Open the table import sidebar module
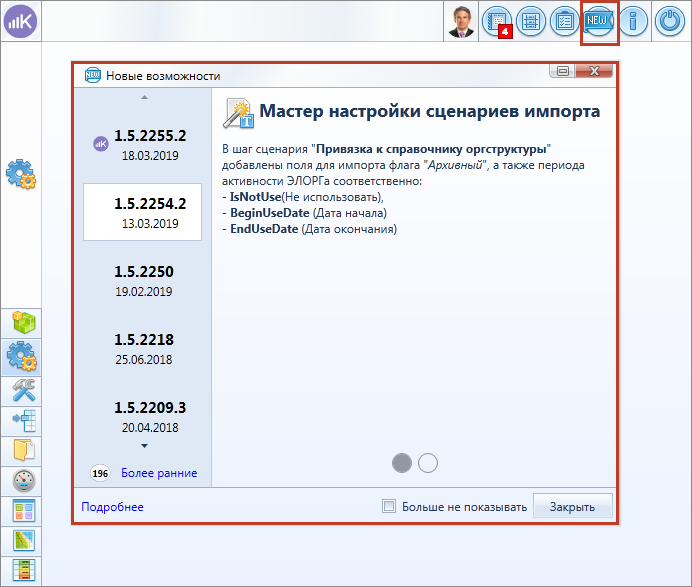 click(23, 421)
